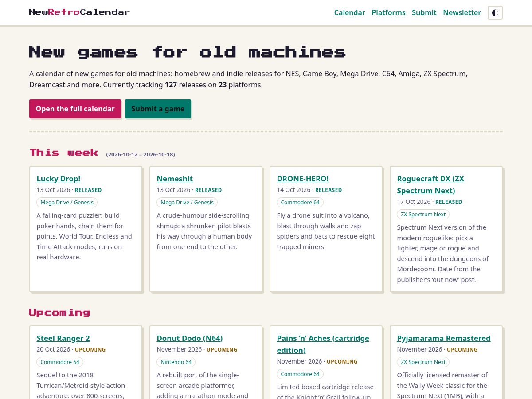Select ZX Spectrum Next tag on Roguecraft DX
The image size is (532, 399).
pyautogui.click(x=423, y=214)
